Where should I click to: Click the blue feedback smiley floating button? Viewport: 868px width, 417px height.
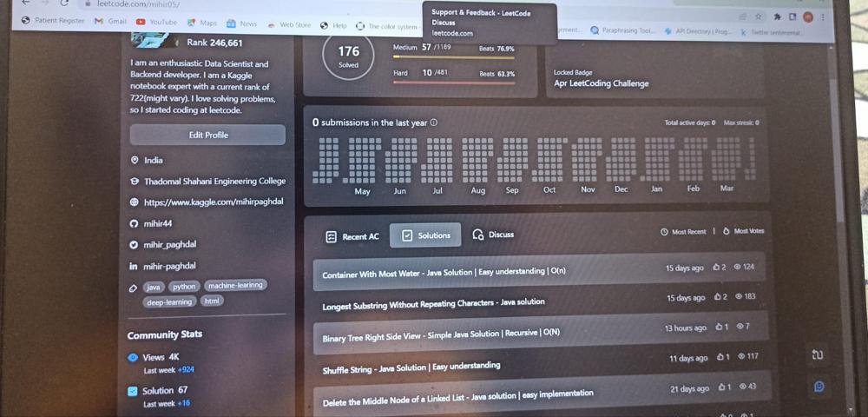click(819, 387)
